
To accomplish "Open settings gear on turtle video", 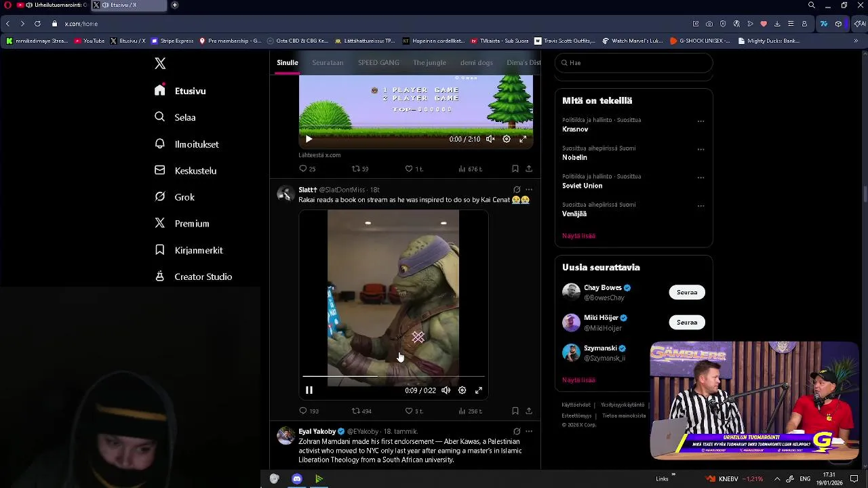I will (x=462, y=390).
